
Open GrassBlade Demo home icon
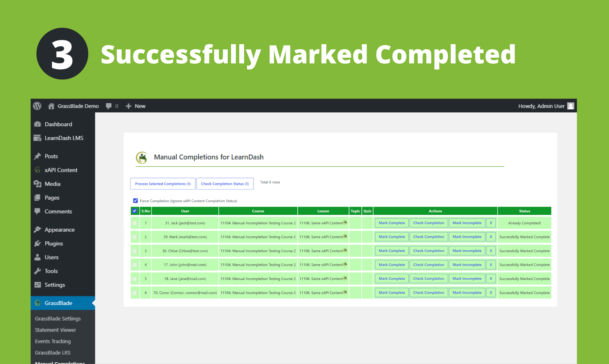coord(51,106)
